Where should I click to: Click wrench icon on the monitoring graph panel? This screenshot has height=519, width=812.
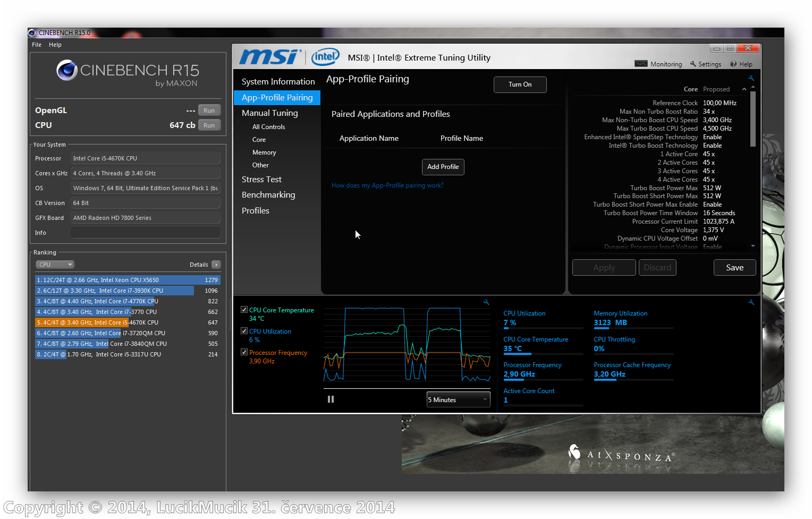click(x=486, y=302)
